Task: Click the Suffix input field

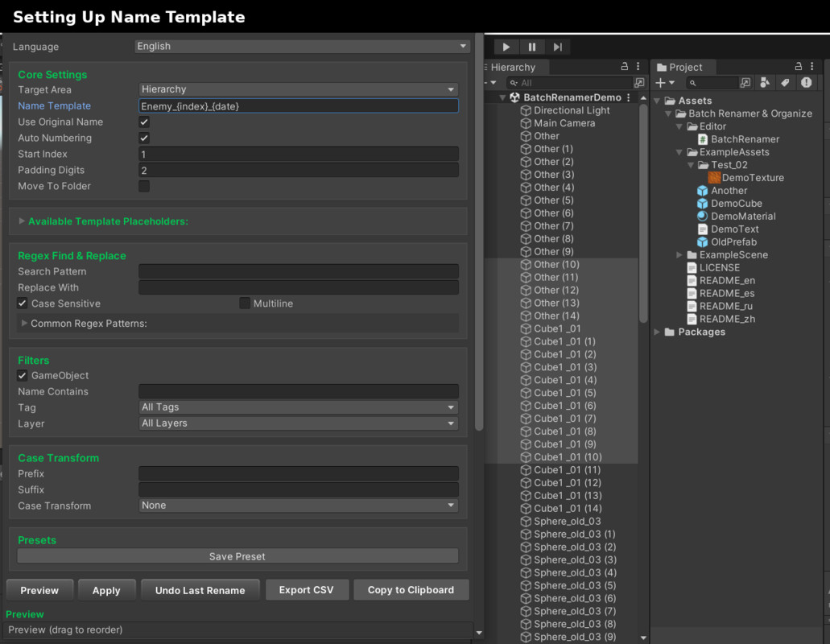Action: pos(299,489)
